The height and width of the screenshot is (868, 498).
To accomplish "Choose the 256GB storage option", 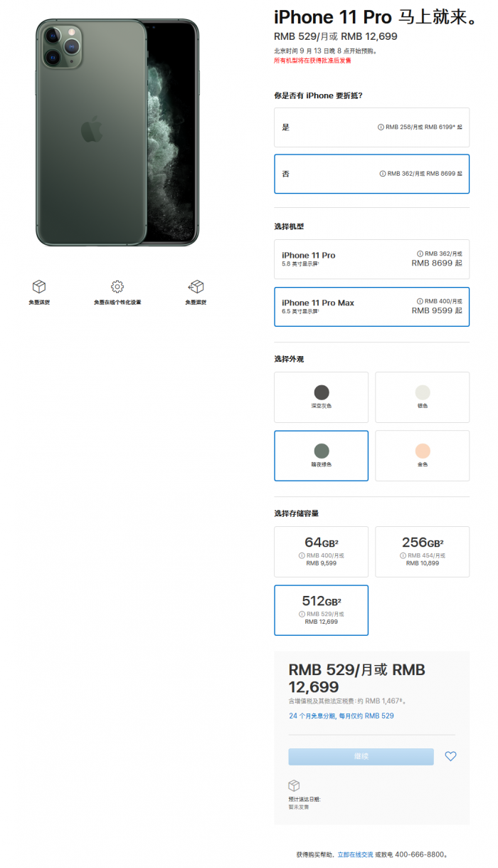I will (423, 552).
